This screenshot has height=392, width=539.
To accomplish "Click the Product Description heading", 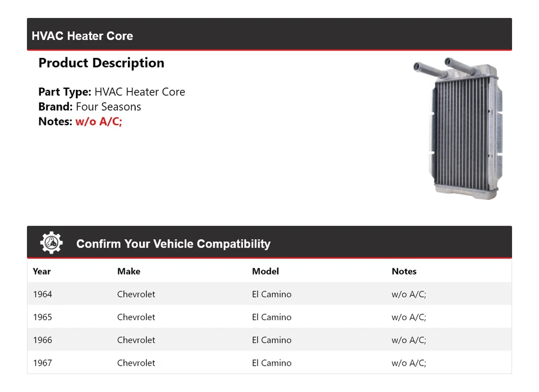I will tap(101, 63).
